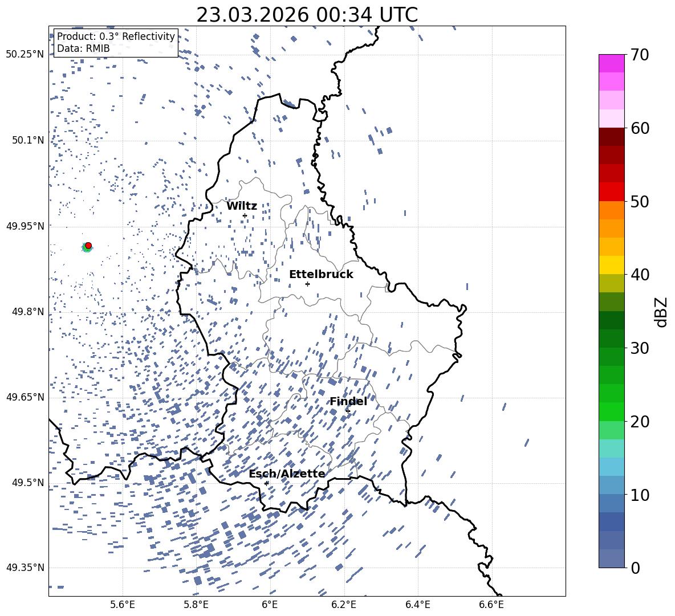This screenshot has width=675, height=616.
Task: Pick the bright green swatch just above 20 dBZ
Action: click(x=612, y=411)
